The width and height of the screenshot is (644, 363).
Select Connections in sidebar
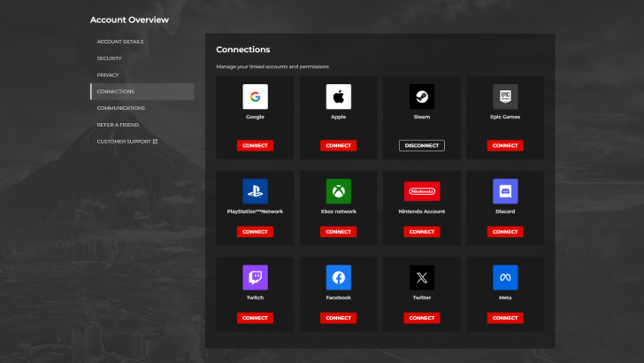pyautogui.click(x=142, y=91)
